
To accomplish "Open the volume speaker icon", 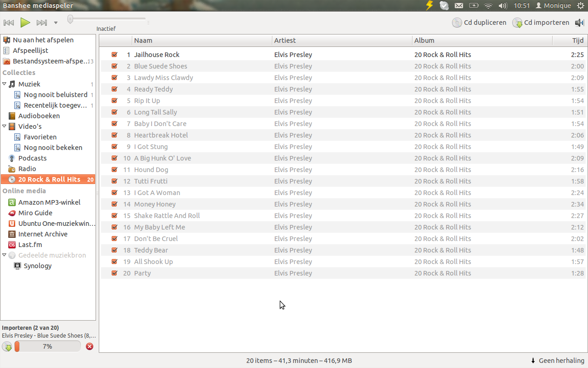I will (579, 23).
